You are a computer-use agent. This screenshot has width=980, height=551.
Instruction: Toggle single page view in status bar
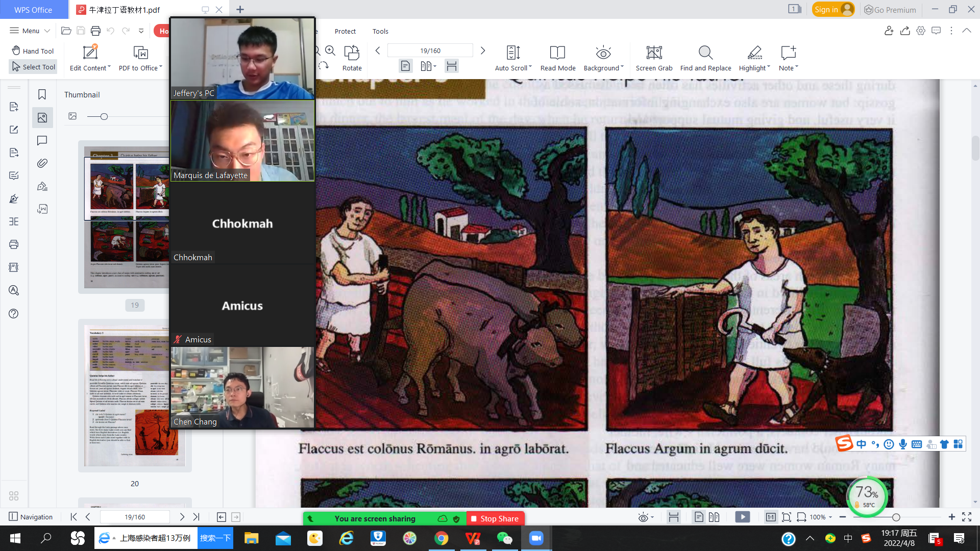699,517
